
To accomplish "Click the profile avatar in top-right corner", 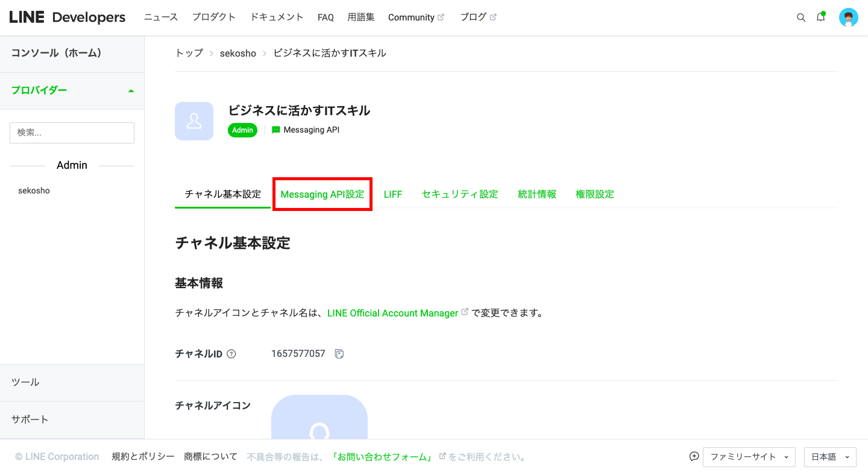I will click(848, 17).
